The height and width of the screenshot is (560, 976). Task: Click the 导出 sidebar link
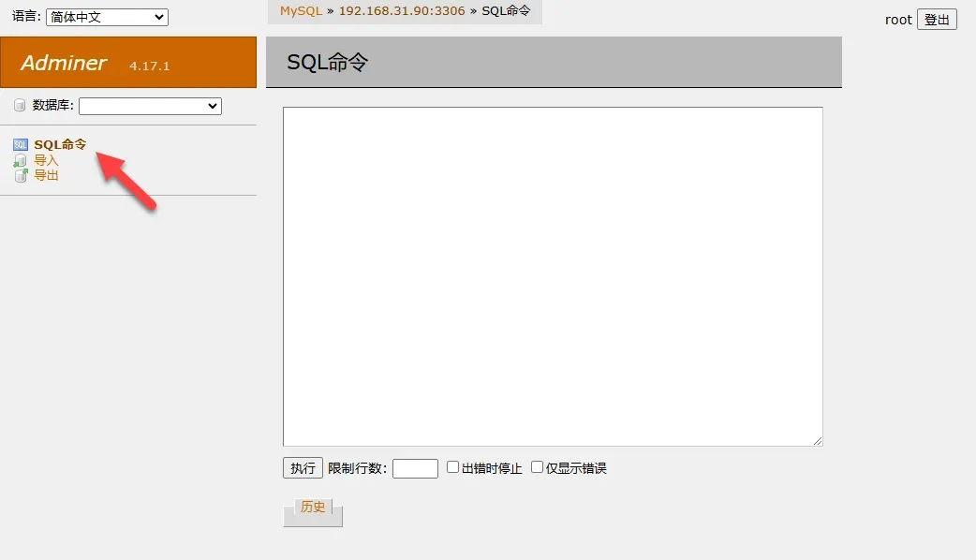pyautogui.click(x=44, y=174)
